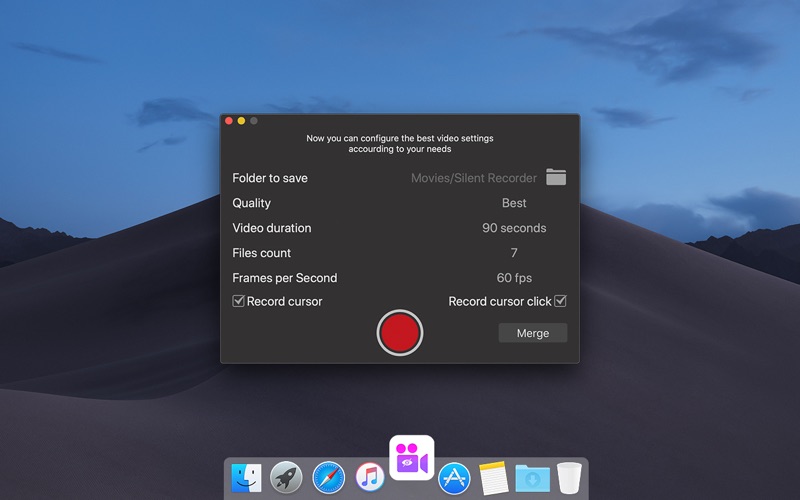Open Finder from the Dock
This screenshot has width=800, height=500.
pos(246,478)
